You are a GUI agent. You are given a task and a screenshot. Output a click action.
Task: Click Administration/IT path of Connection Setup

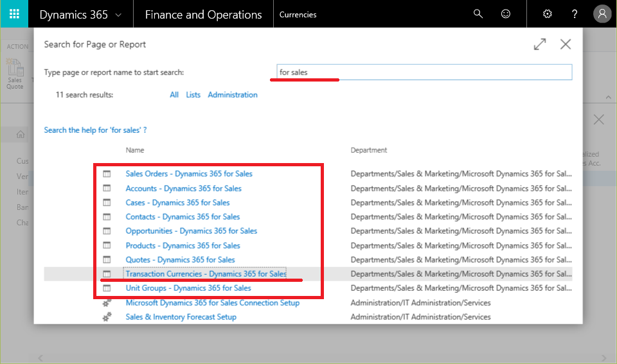tap(420, 302)
